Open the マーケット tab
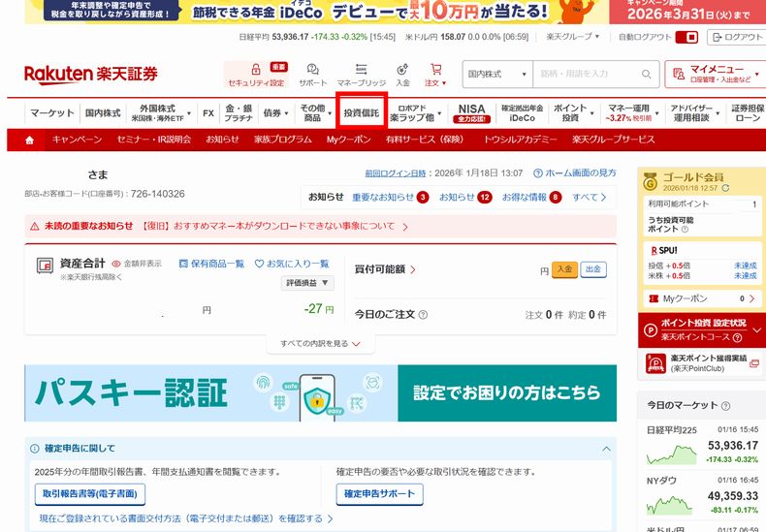Viewport: 766px width, 532px height. tap(52, 112)
